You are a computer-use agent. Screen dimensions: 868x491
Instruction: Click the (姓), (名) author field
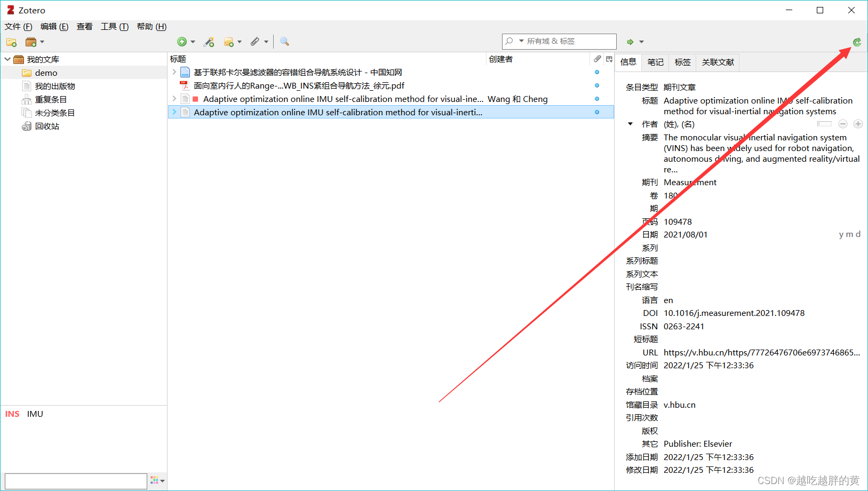pyautogui.click(x=679, y=124)
